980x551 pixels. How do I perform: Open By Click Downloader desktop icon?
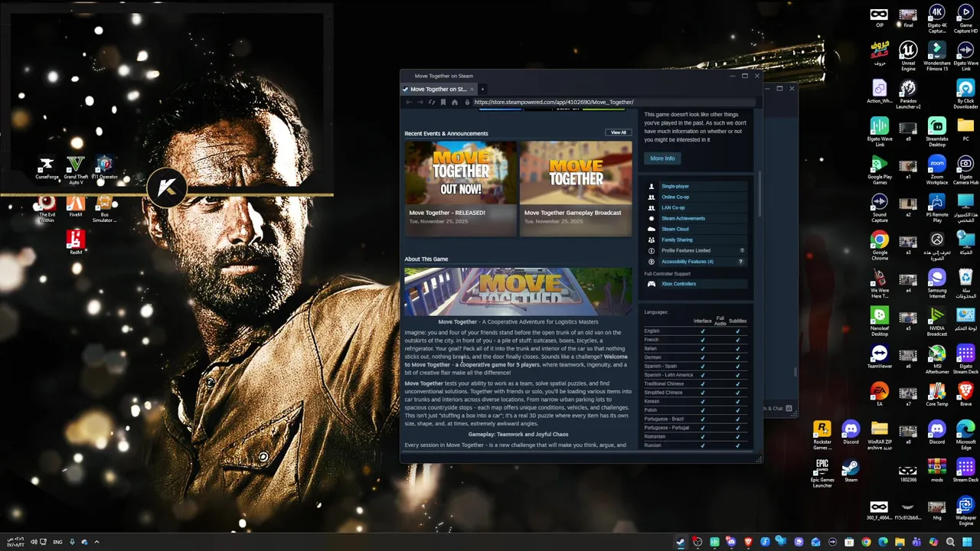click(965, 94)
